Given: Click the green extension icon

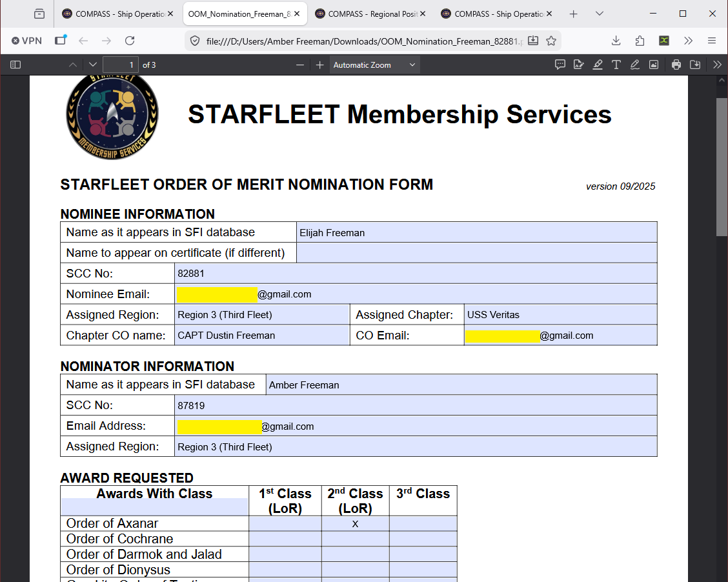Looking at the screenshot, I should [664, 41].
